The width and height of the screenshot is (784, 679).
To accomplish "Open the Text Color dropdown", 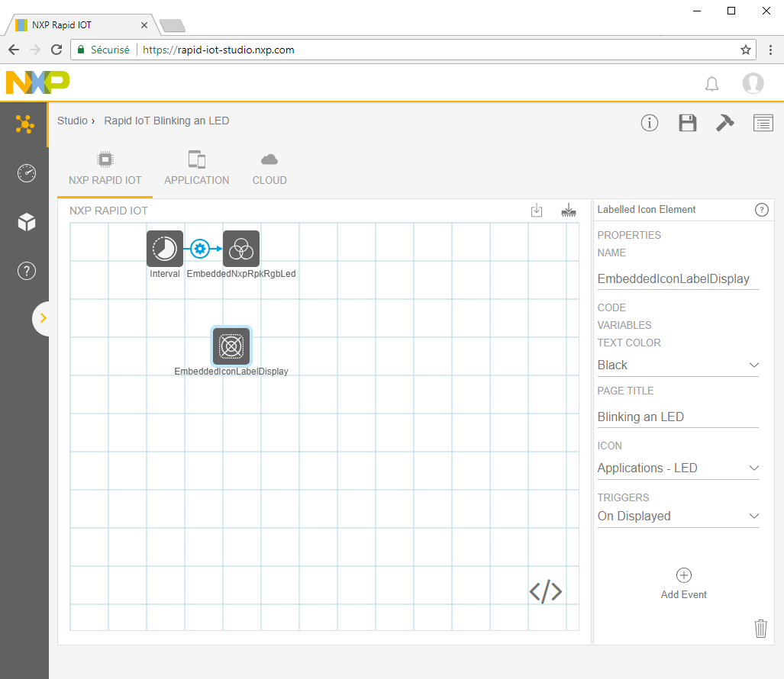I will (677, 365).
